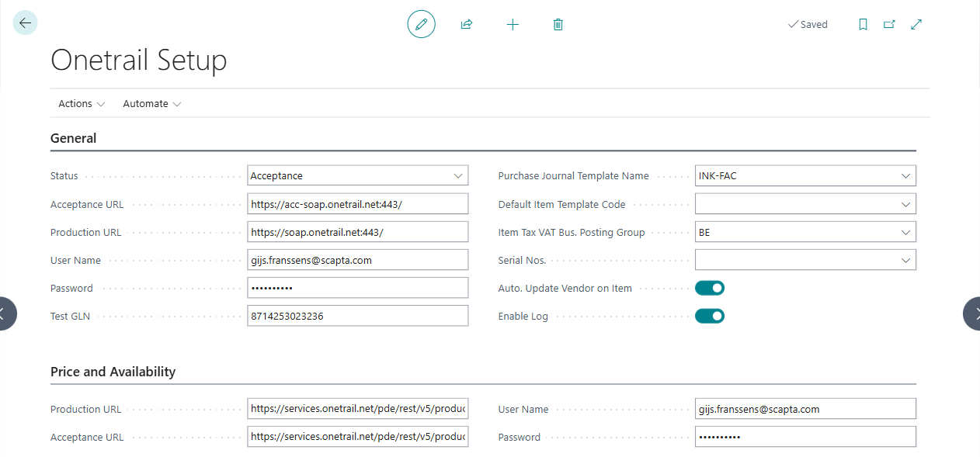The image size is (980, 457).
Task: Click Auto. Update Vendor on Item label
Action: pos(565,288)
